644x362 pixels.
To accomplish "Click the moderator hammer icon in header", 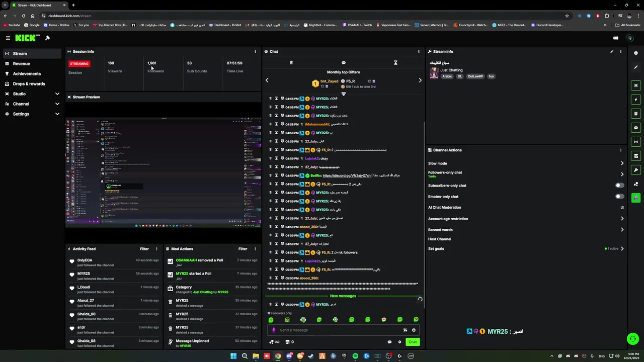I will click(x=47, y=38).
